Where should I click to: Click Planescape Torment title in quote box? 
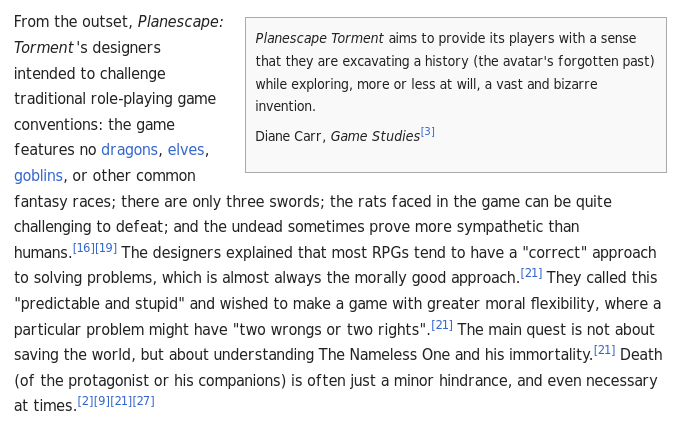tap(319, 38)
